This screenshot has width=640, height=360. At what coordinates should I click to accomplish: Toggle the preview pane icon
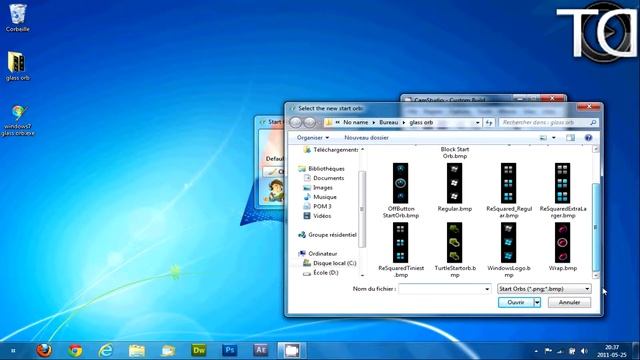click(x=570, y=138)
